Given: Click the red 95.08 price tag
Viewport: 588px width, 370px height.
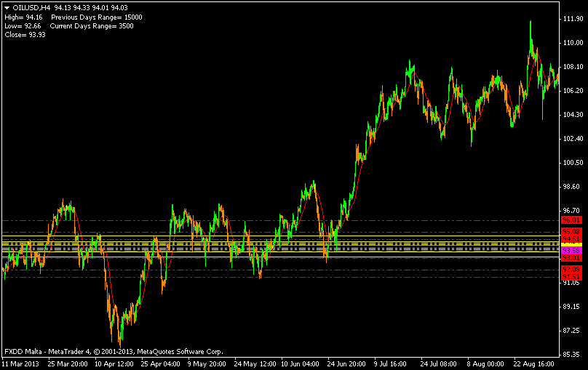Looking at the screenshot, I should coord(571,231).
